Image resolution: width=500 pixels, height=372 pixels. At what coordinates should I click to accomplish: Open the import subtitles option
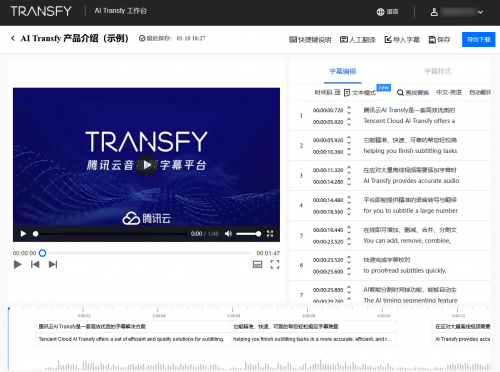(402, 40)
